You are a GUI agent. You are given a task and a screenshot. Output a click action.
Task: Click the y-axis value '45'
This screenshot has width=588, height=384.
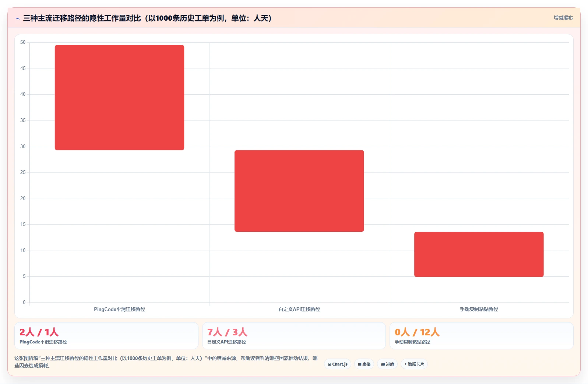point(23,69)
